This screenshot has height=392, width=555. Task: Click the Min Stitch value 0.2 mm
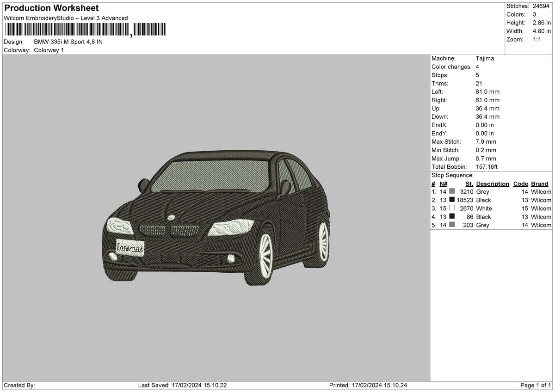(x=486, y=150)
